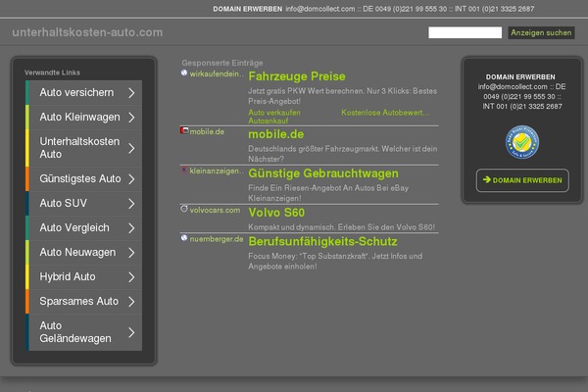The height and width of the screenshot is (392, 588).
Task: Click DOMAIN ERWERBEN in the top bar
Action: pos(248,9)
